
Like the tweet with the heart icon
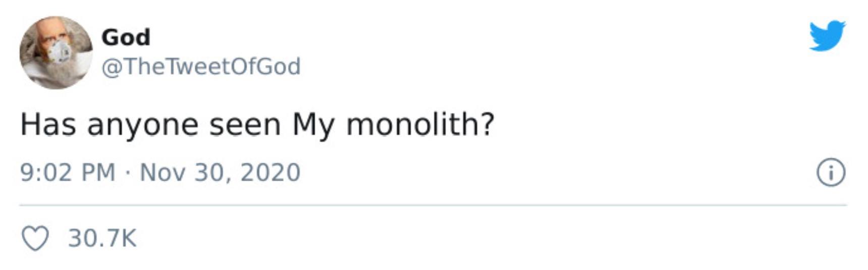click(35, 239)
